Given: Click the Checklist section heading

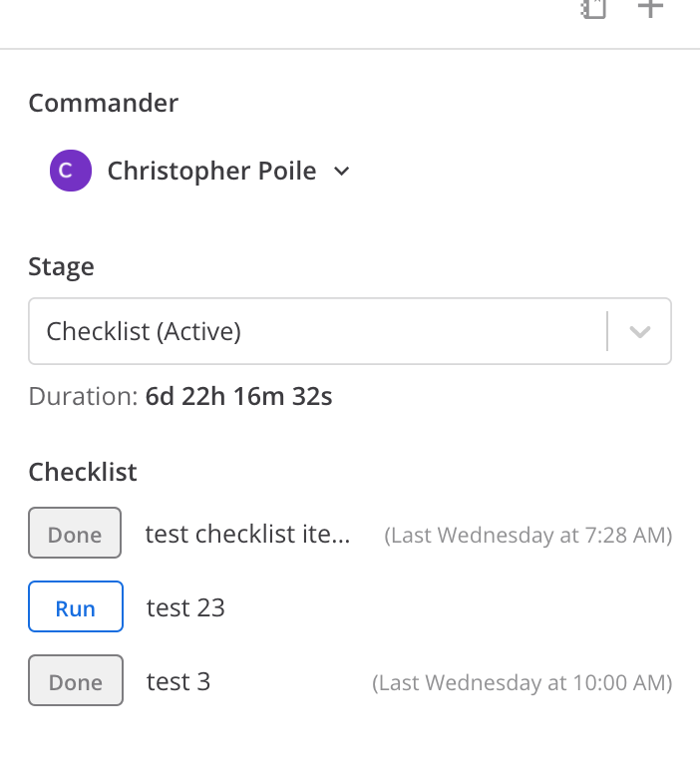Looking at the screenshot, I should [x=83, y=472].
